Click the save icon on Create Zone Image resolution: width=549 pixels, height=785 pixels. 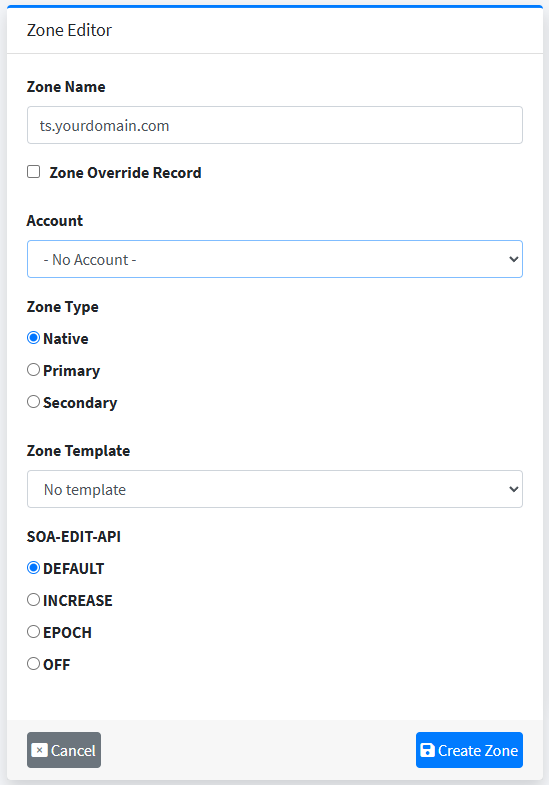427,750
